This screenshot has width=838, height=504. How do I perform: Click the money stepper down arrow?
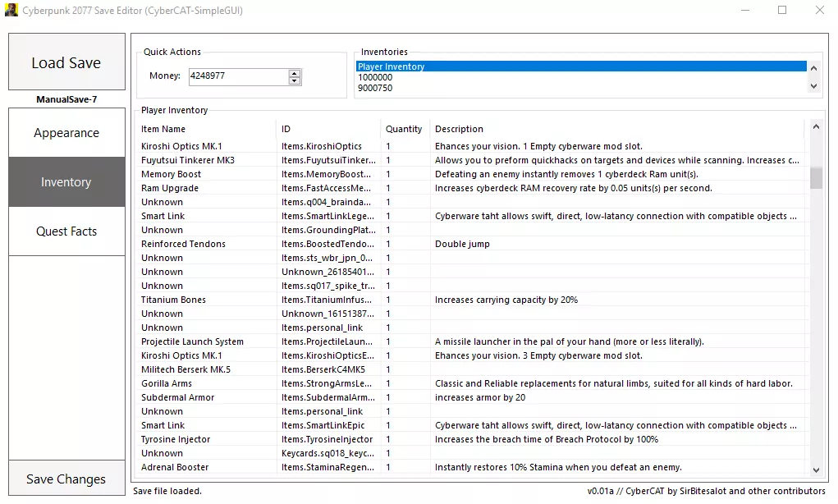[x=294, y=80]
